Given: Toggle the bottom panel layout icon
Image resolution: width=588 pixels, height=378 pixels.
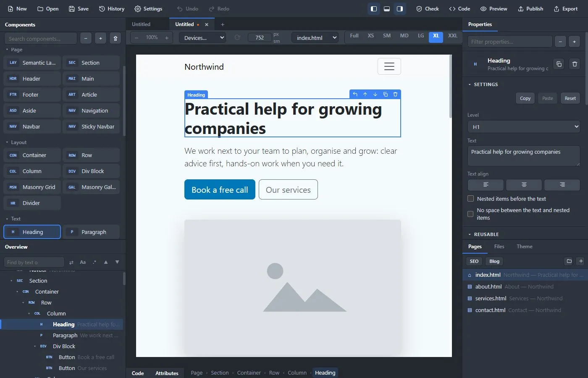Looking at the screenshot, I should click(x=387, y=9).
